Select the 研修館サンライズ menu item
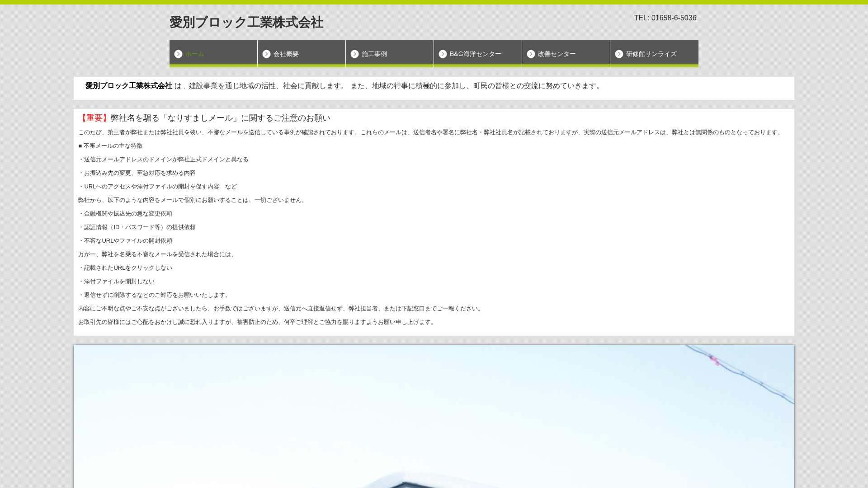868x488 pixels. [x=654, y=54]
